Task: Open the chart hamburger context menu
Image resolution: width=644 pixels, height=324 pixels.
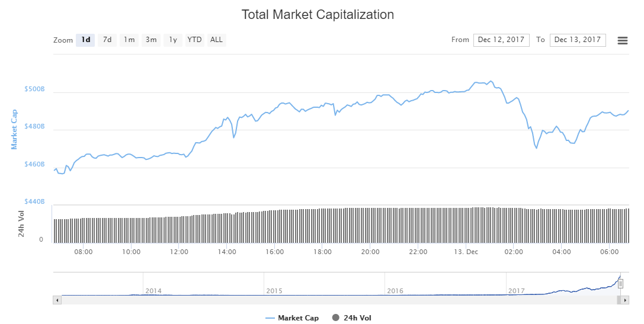Action: pyautogui.click(x=622, y=40)
